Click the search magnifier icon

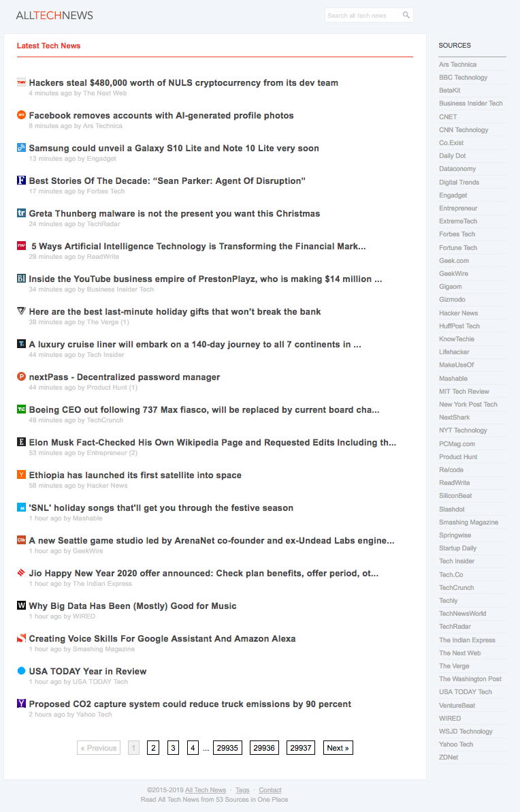406,15
